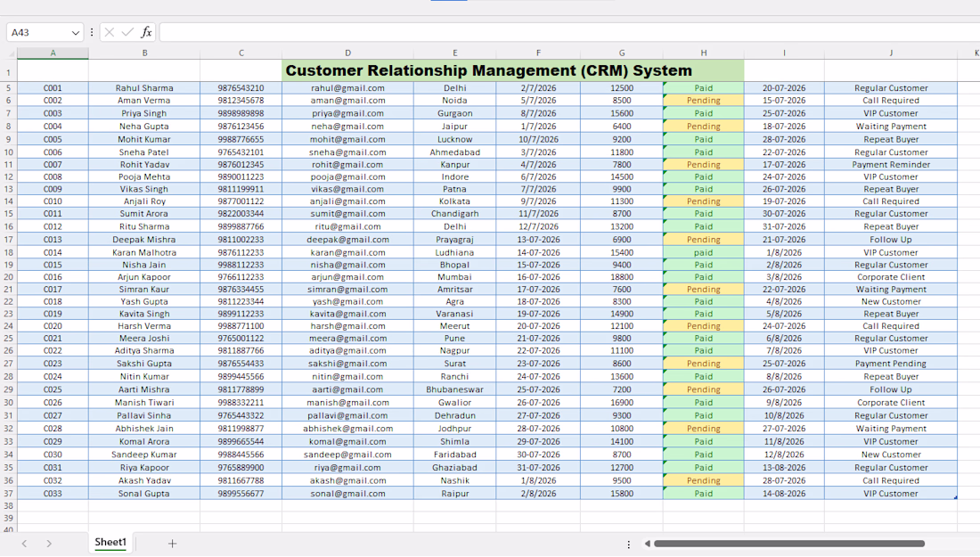980x557 pixels.
Task: Select the name Simran Kaur
Action: point(144,290)
